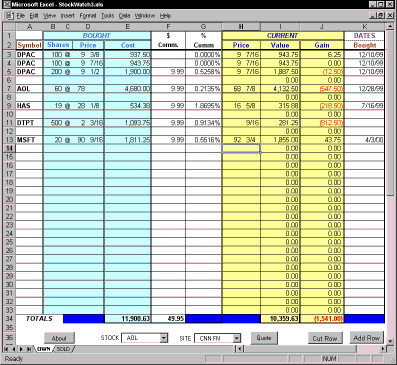Open the Format menu
The height and width of the screenshot is (365, 397).
click(88, 16)
